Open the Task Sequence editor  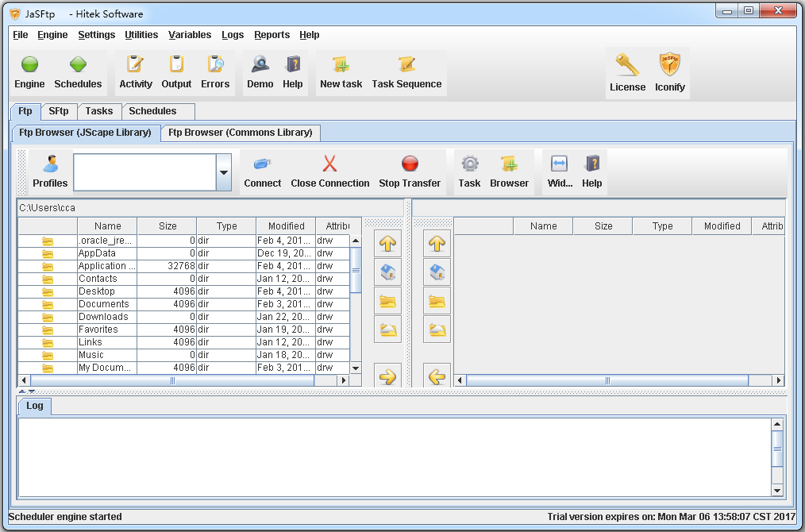click(x=406, y=71)
